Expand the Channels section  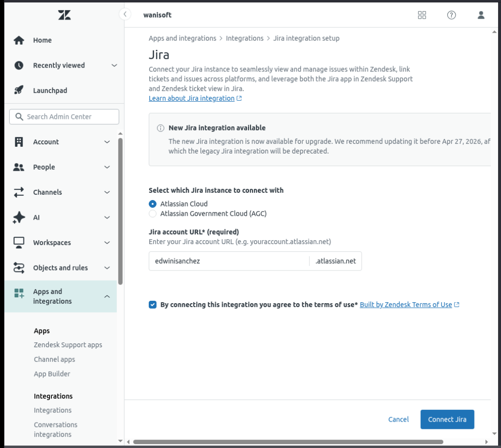107,192
